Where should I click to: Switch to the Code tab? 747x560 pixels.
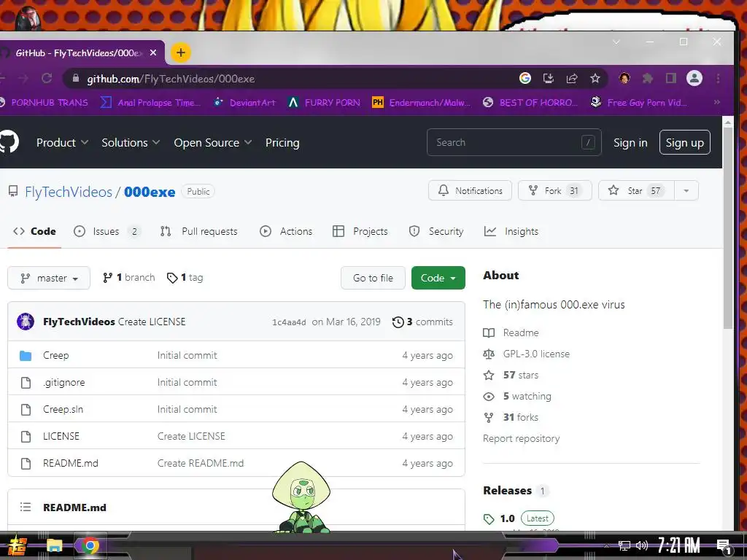[x=34, y=231]
